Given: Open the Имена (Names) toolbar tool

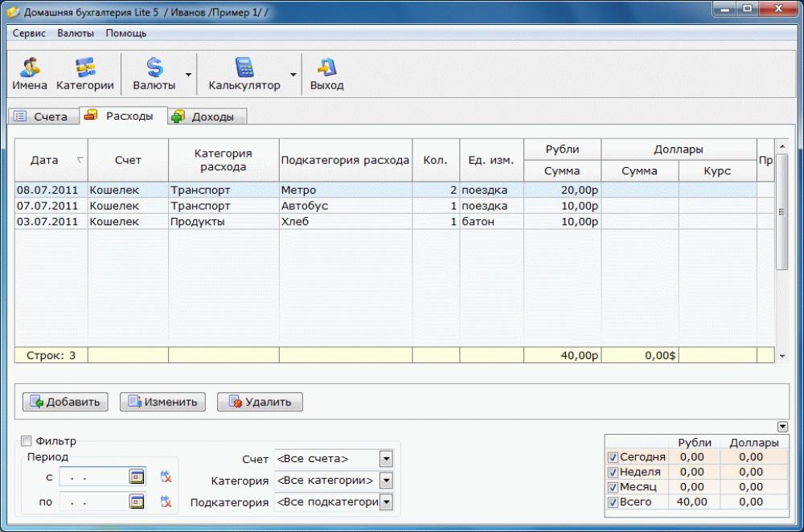Looking at the screenshot, I should pos(28,72).
